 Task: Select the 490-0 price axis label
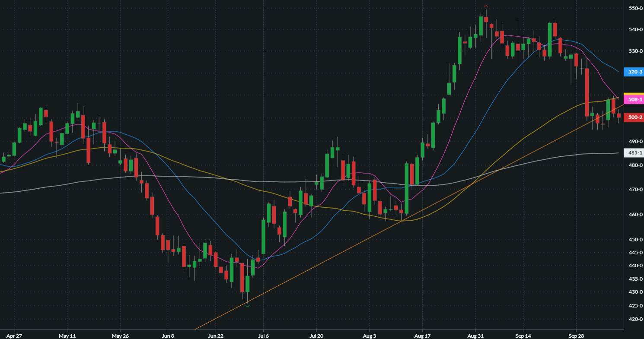click(x=635, y=142)
